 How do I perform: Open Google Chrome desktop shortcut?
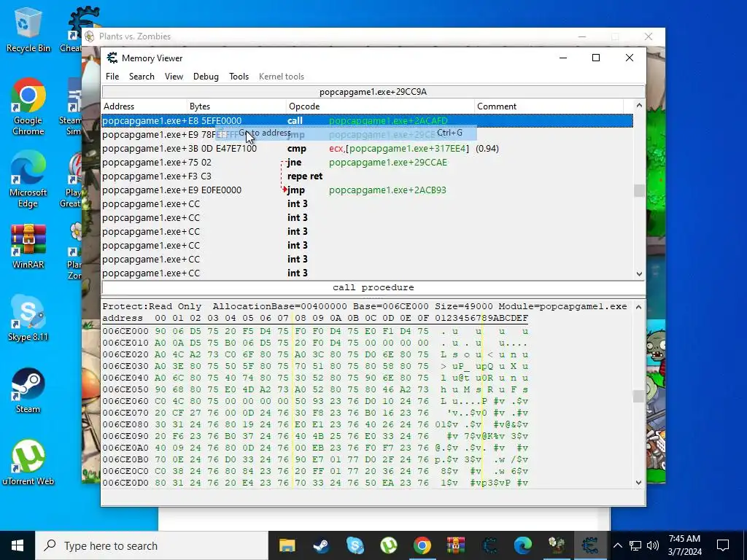tap(28, 106)
